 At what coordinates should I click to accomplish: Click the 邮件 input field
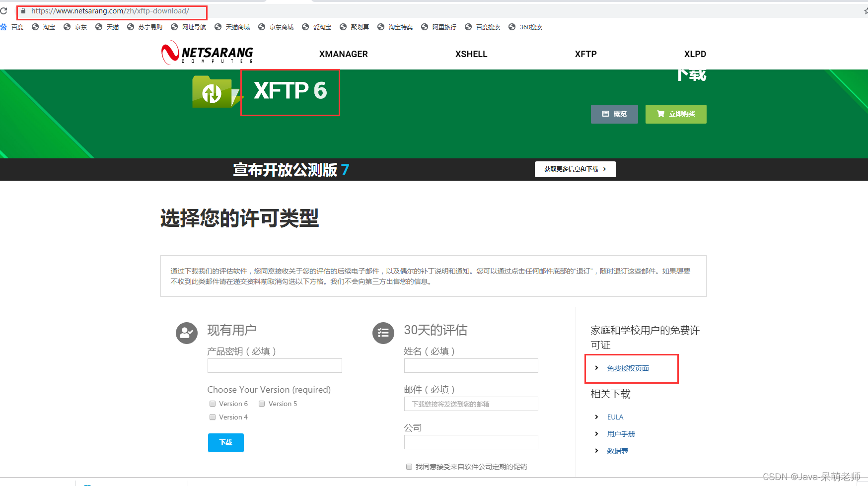(471, 404)
